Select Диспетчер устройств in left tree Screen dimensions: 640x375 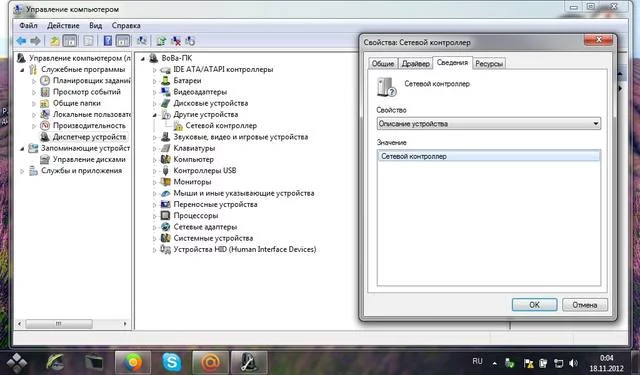(89, 137)
